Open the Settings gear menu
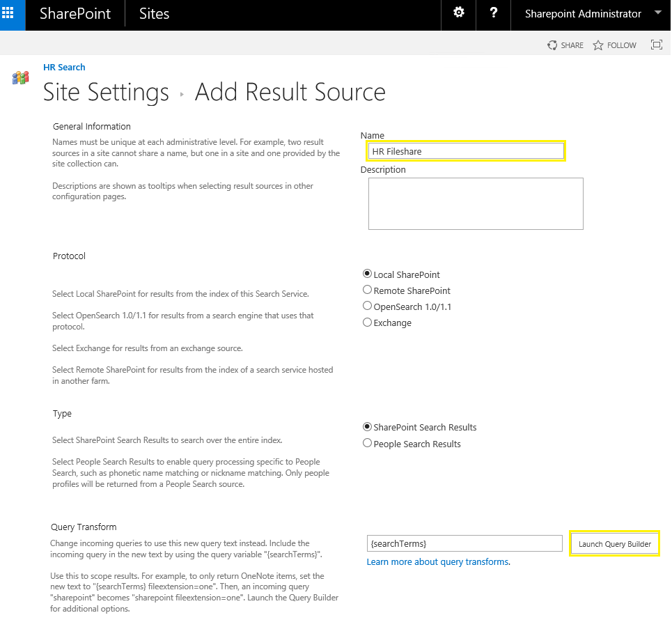 [x=458, y=14]
